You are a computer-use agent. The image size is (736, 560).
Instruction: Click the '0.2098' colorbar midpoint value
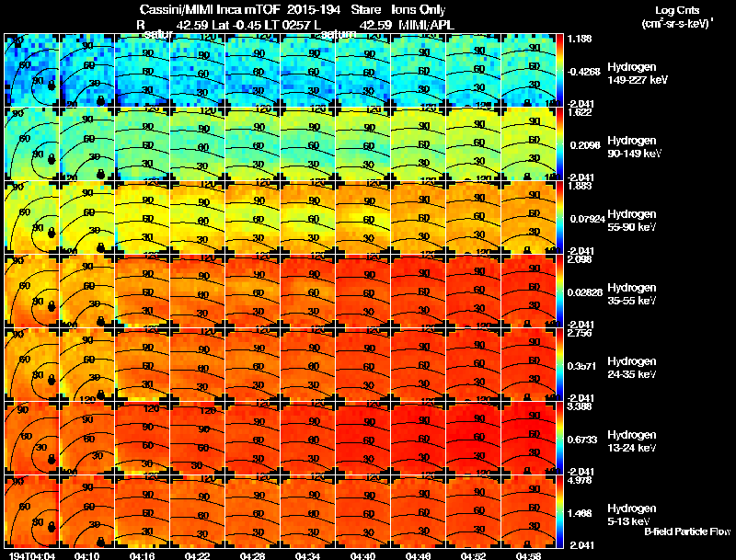point(585,145)
